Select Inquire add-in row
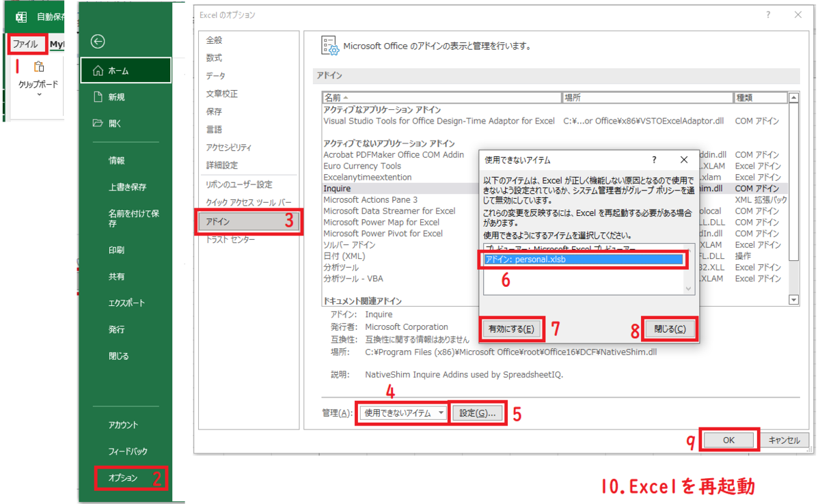Screen dimensions: 820x504 tap(400, 188)
